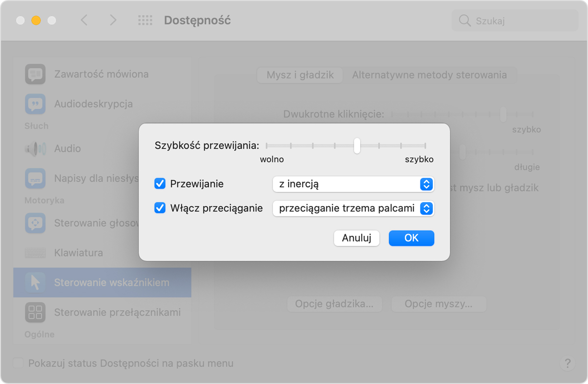Select Zawartość mówiona sidebar icon
The image size is (588, 384).
(x=35, y=74)
